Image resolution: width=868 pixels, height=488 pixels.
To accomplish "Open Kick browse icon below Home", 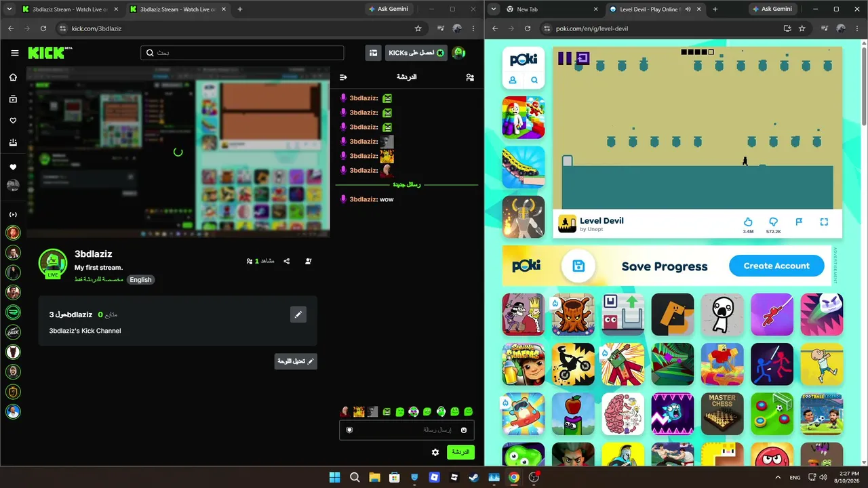I will 13,99.
